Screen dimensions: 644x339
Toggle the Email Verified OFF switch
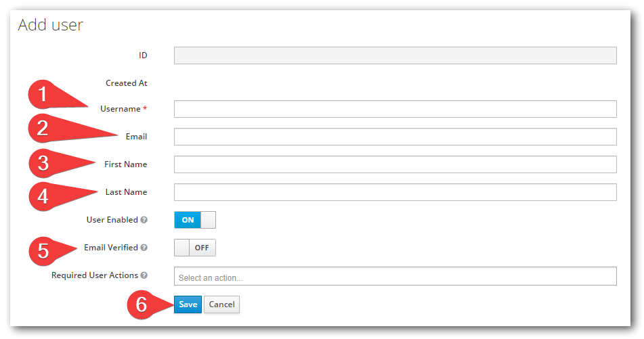tap(194, 248)
